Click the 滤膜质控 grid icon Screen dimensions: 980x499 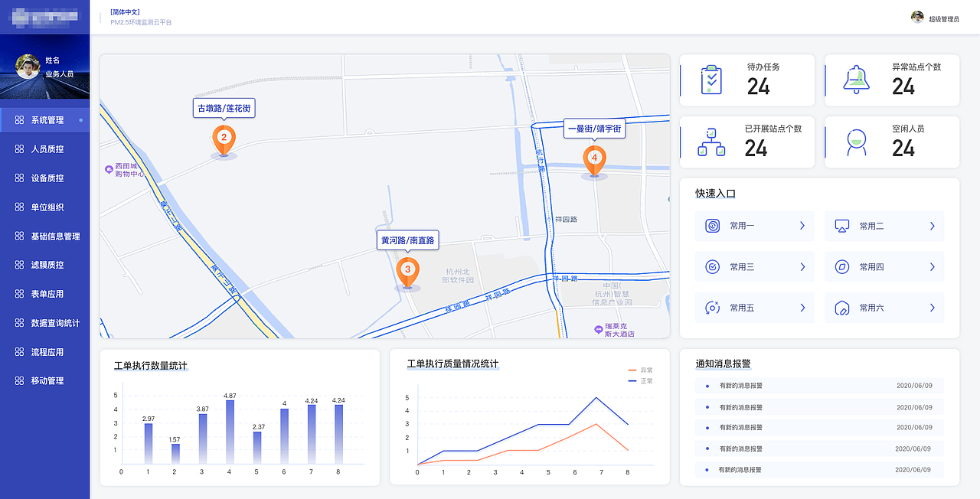(x=19, y=265)
